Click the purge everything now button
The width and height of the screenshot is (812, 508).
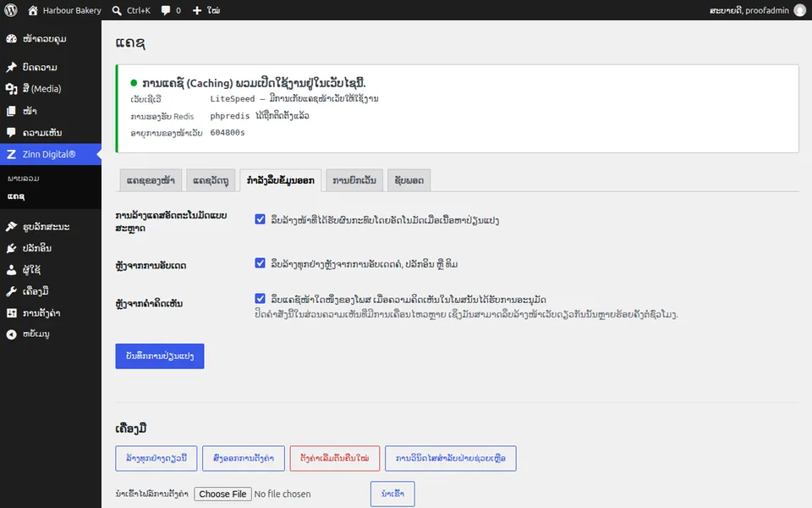[156, 458]
